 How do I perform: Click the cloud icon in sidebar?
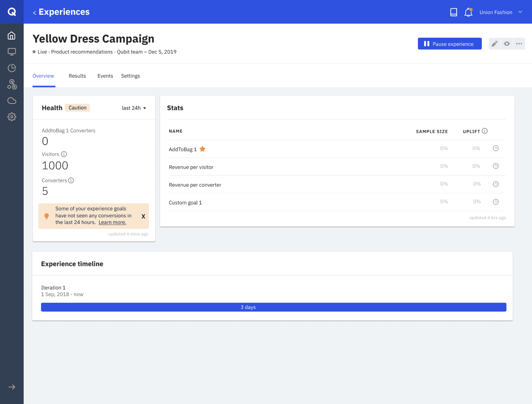11,101
